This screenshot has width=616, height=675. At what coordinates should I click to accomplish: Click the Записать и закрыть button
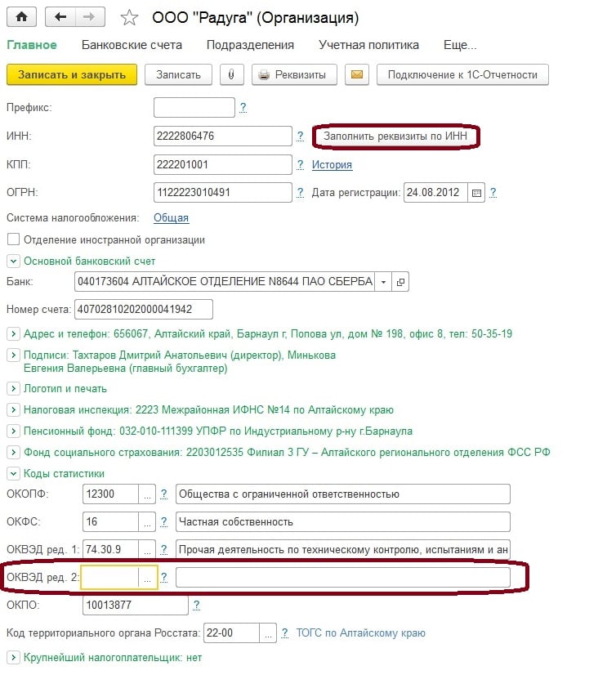coord(72,74)
